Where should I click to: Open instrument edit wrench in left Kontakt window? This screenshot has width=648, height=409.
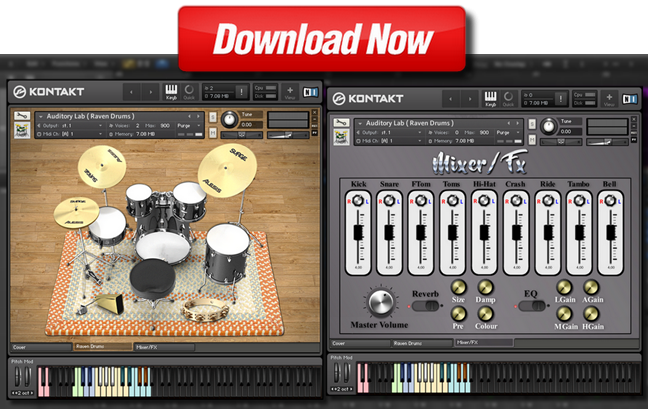[22, 116]
